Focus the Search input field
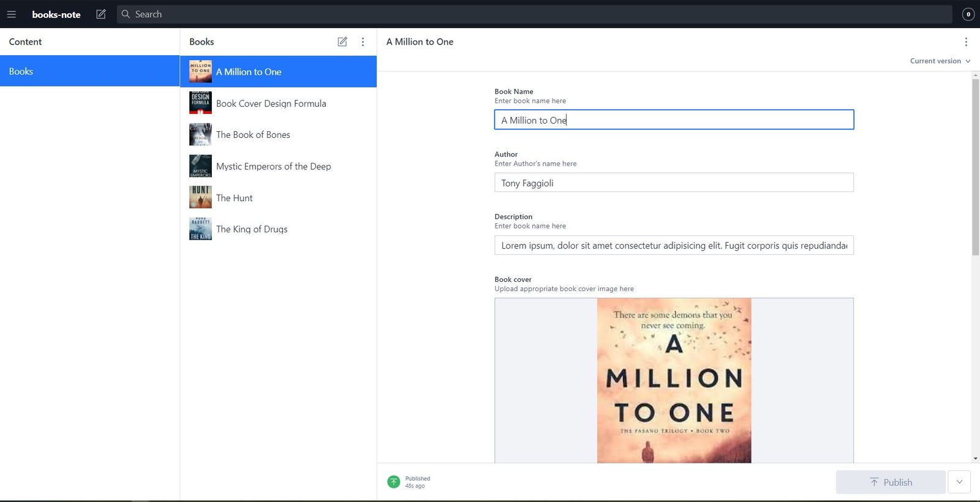Viewport: 980px width, 502px height. [x=534, y=14]
